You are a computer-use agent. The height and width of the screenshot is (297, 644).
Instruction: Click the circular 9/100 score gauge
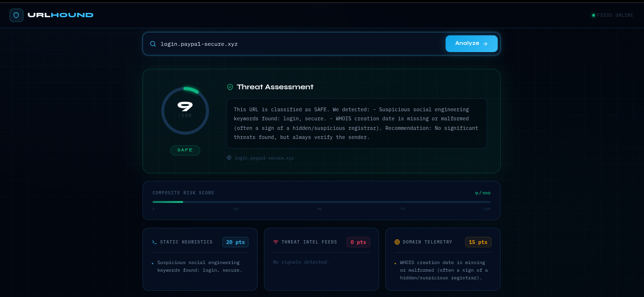click(x=185, y=111)
